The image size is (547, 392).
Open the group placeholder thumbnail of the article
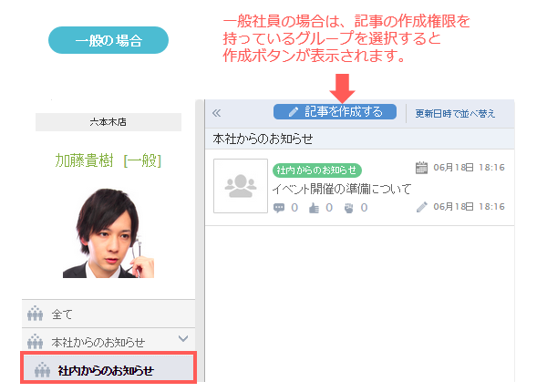(x=241, y=186)
